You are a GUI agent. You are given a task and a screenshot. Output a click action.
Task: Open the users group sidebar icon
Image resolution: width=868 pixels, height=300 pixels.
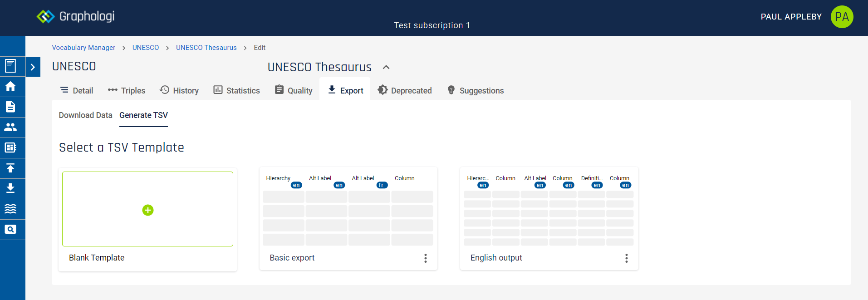[10, 127]
